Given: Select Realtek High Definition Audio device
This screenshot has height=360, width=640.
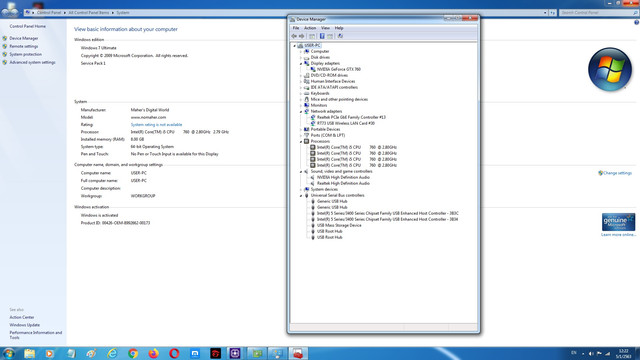Looking at the screenshot, I should (343, 184).
